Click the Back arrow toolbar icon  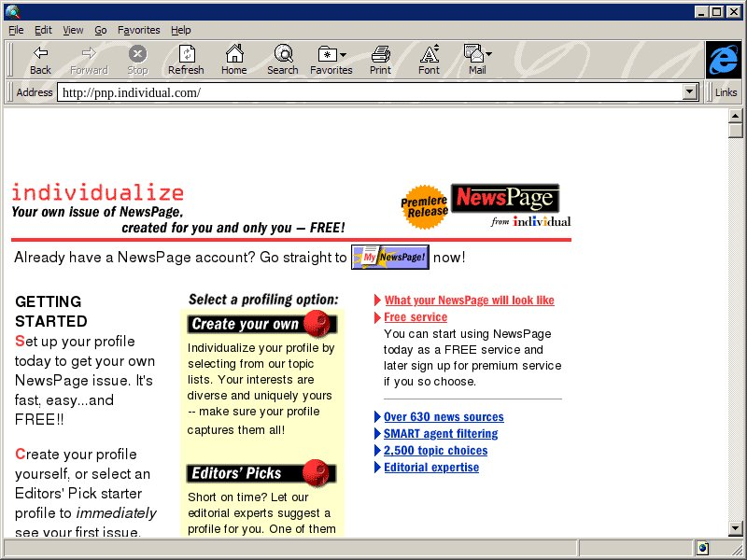click(40, 54)
